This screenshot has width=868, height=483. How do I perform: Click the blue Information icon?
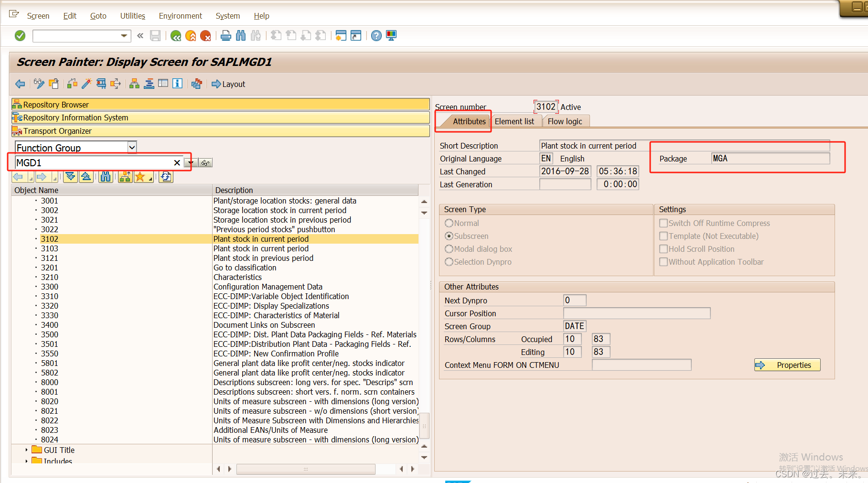[177, 84]
